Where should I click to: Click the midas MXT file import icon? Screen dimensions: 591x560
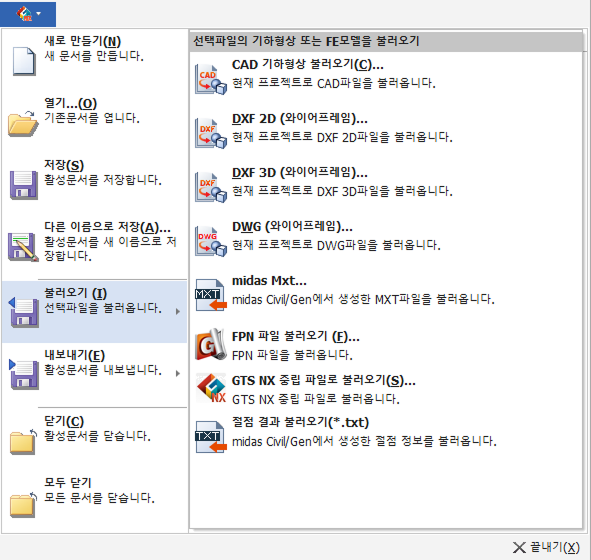tap(211, 295)
